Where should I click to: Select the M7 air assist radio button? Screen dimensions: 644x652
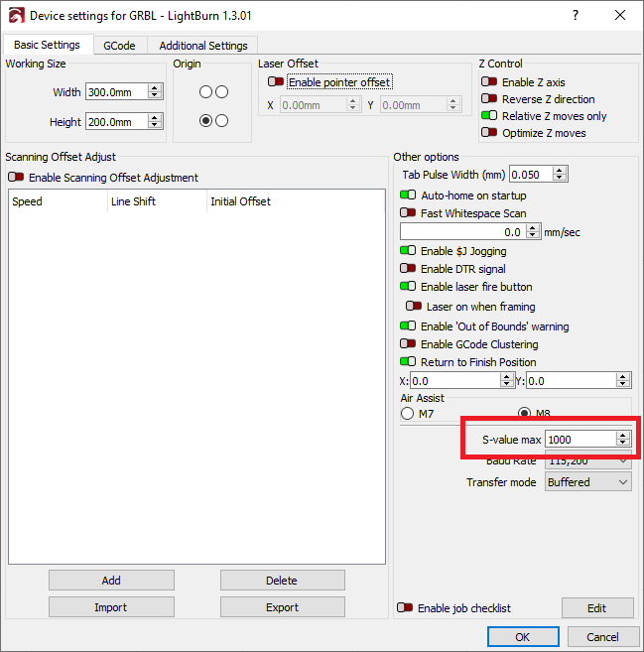click(x=407, y=414)
